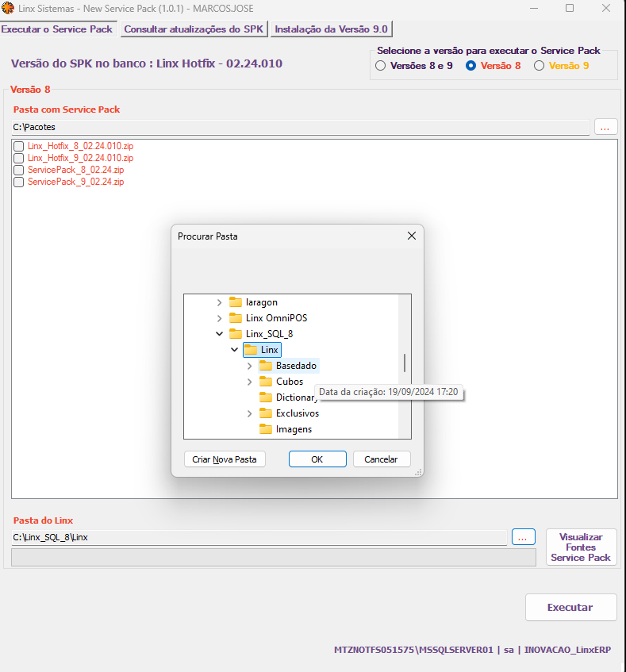Screen dimensions: 626x672
Task: Expand the Linx OmniPOS folder node
Action: click(220, 318)
